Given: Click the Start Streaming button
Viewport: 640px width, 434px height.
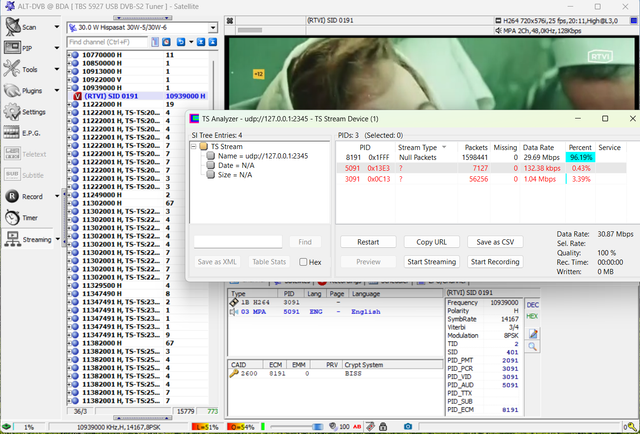Looking at the screenshot, I should click(x=431, y=262).
